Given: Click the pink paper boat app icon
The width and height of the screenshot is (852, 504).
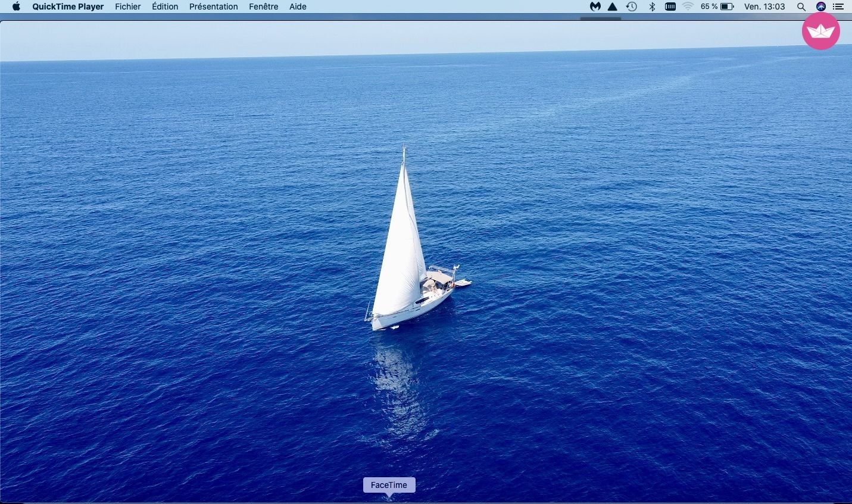Looking at the screenshot, I should (820, 31).
